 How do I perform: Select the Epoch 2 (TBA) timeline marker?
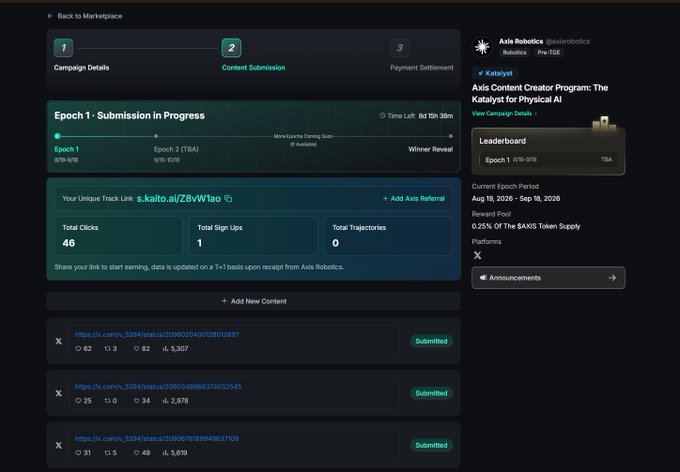click(156, 136)
